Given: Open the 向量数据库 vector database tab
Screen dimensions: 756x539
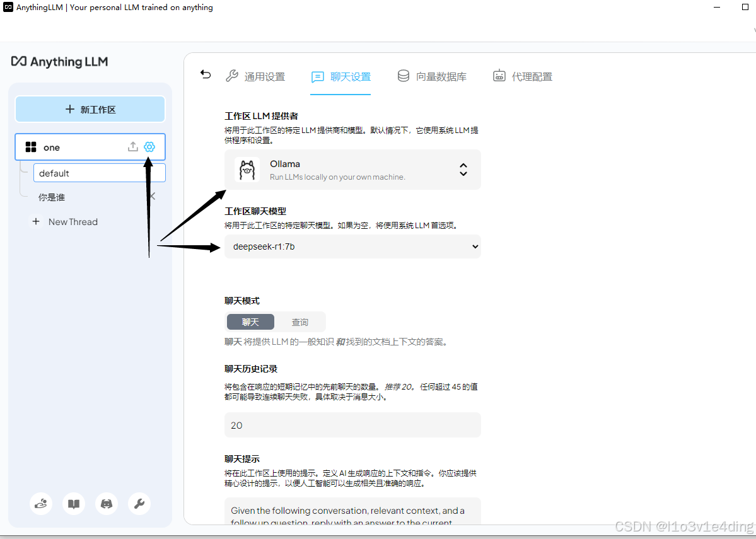Looking at the screenshot, I should click(432, 76).
